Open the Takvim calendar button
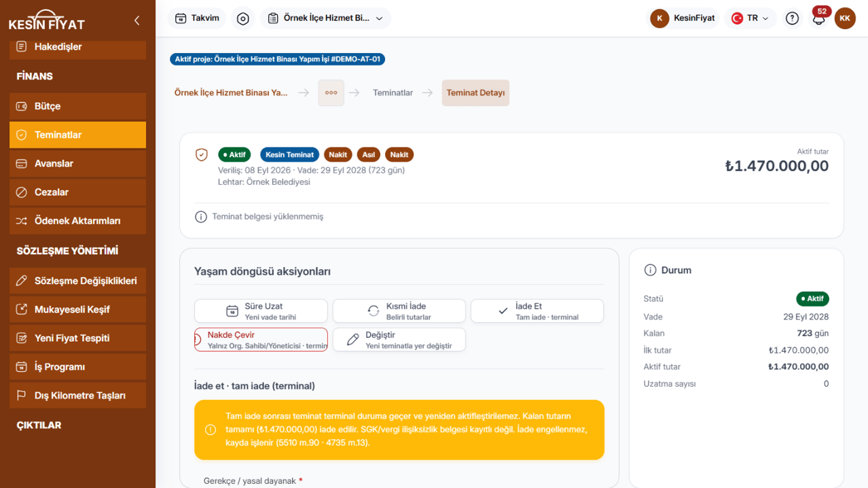Screen dimensions: 868x488 point(197,18)
